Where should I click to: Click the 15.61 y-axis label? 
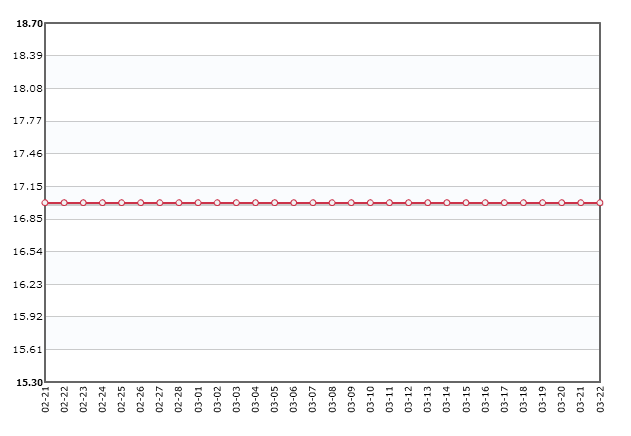[x=27, y=349]
